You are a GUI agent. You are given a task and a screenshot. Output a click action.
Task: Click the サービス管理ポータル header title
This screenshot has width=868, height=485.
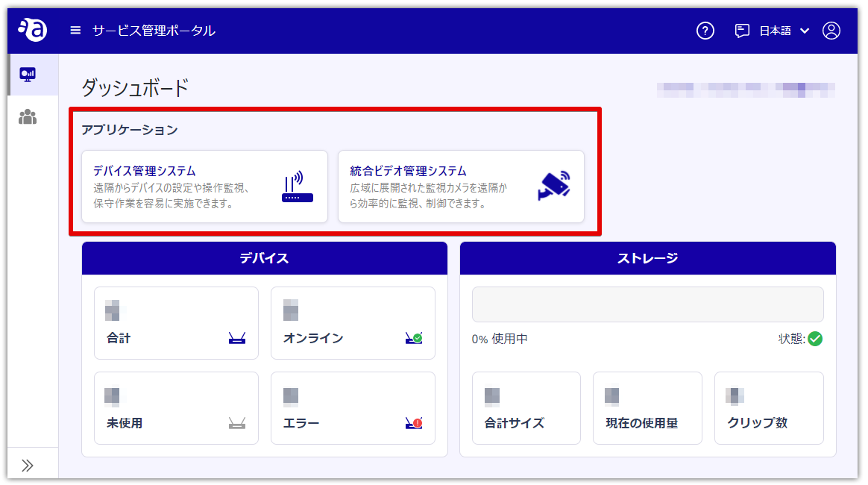coord(154,31)
